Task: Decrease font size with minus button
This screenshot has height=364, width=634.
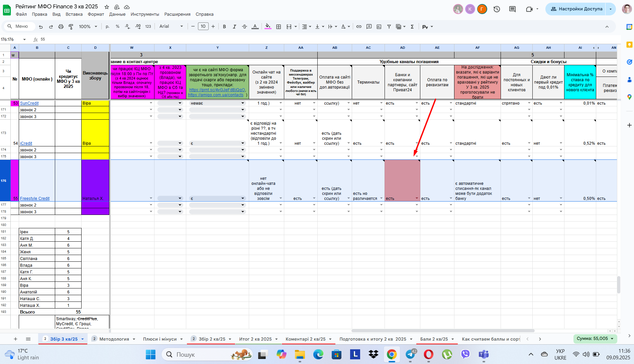Action: click(x=193, y=26)
